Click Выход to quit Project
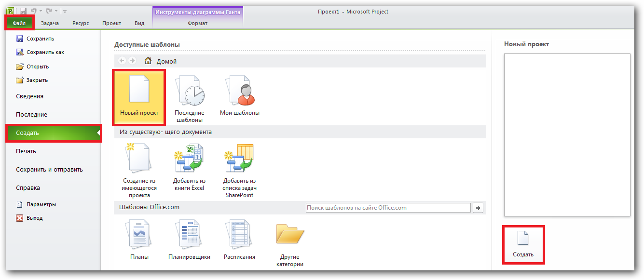Image resolution: width=644 pixels, height=280 pixels. 29,218
